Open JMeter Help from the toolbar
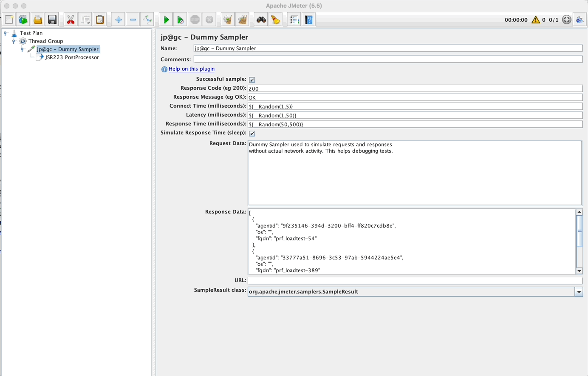Image resolution: width=588 pixels, height=376 pixels. tap(309, 20)
